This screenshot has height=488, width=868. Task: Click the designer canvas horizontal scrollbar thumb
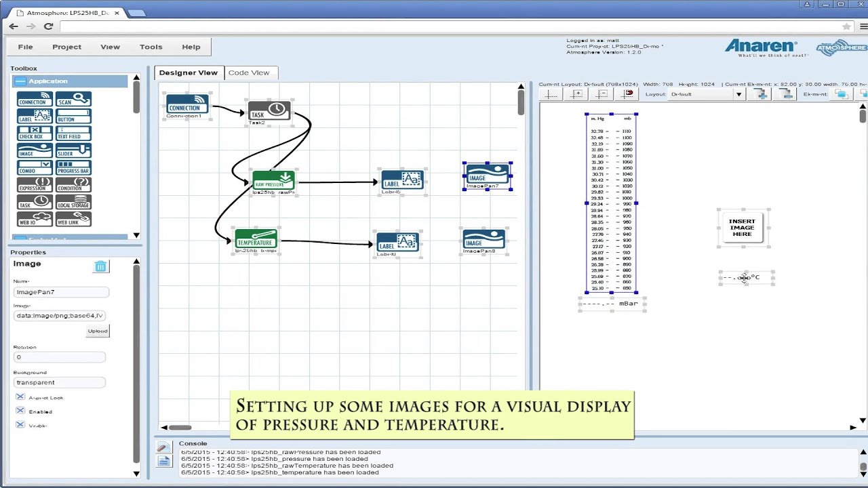pyautogui.click(x=180, y=427)
